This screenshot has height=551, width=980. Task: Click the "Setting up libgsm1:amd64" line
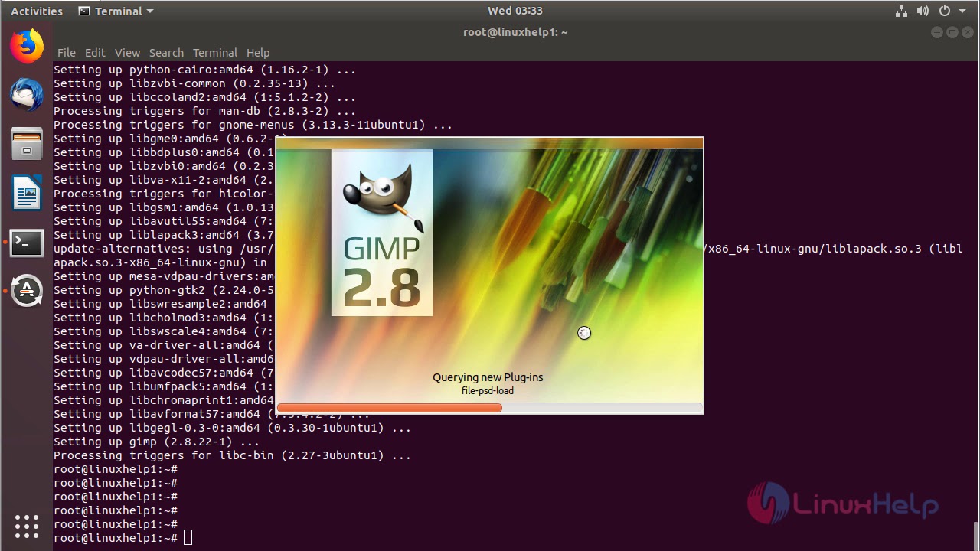point(164,207)
